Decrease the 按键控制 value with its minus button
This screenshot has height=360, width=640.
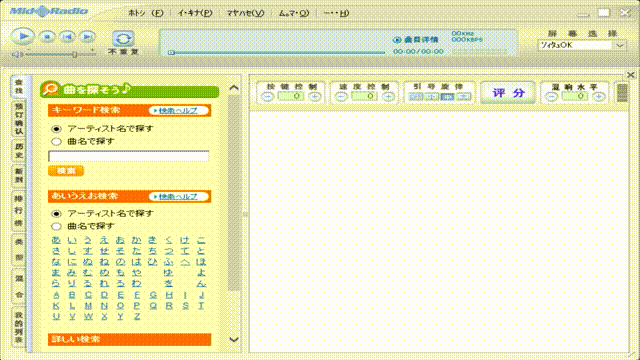[267, 97]
